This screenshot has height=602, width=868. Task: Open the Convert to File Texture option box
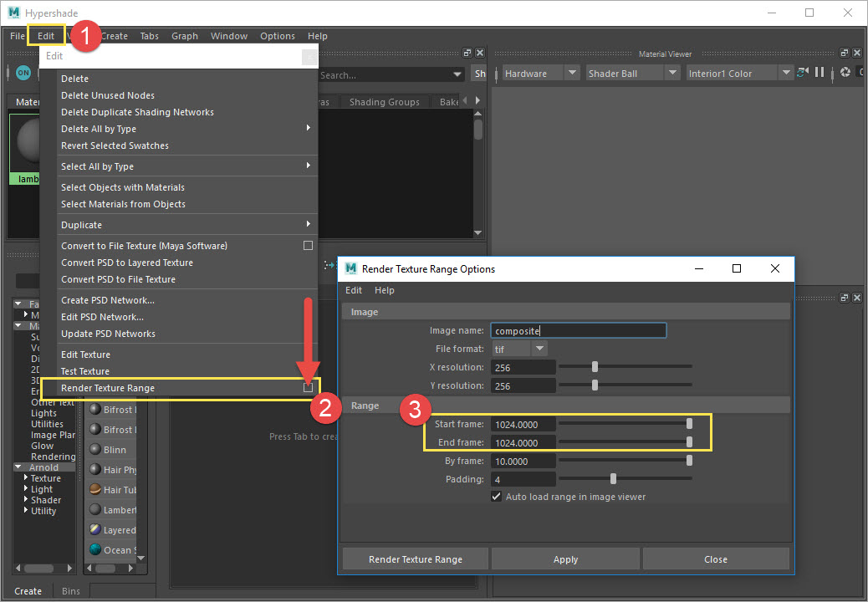(x=308, y=245)
